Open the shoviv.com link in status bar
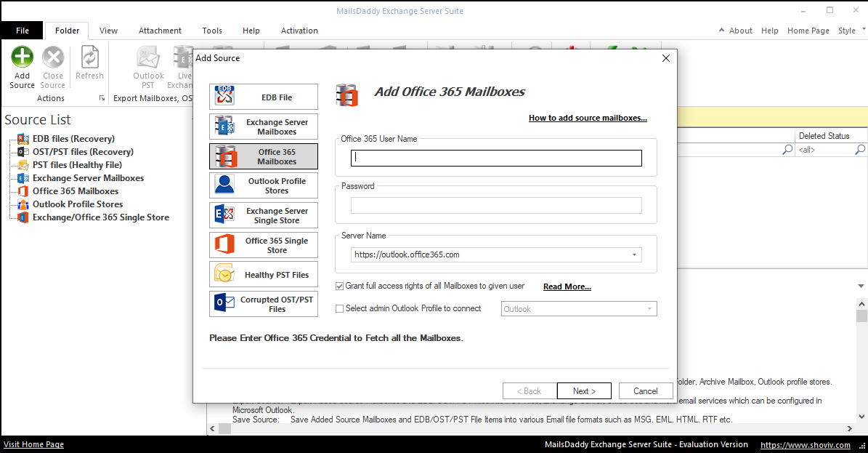 tap(806, 445)
